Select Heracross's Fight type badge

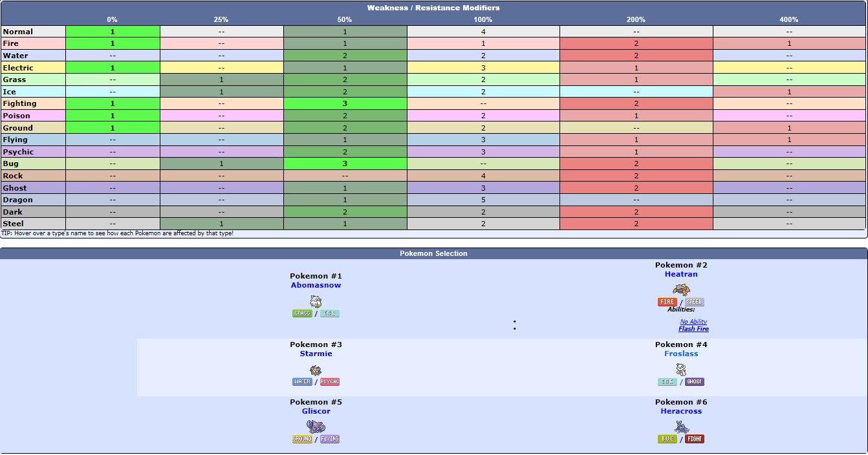695,439
